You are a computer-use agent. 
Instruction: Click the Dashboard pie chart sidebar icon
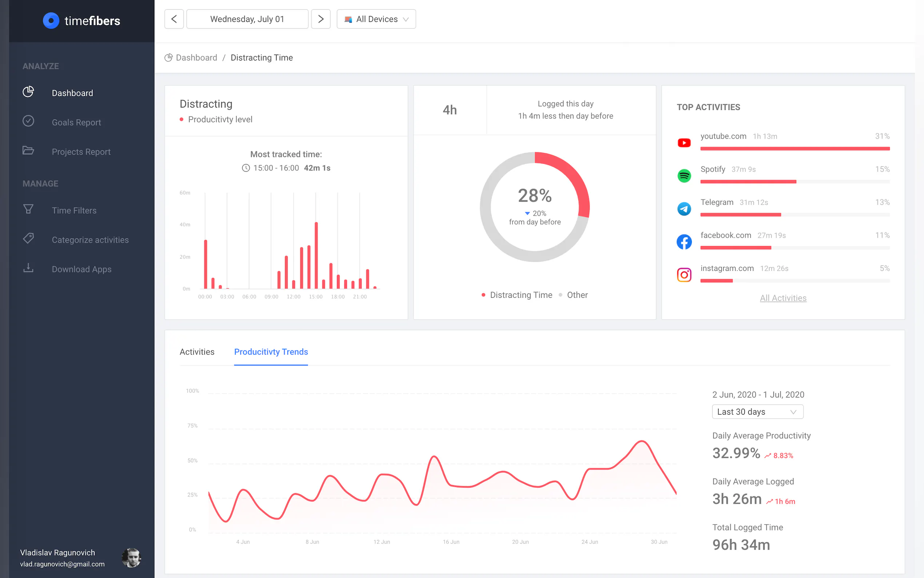point(28,92)
